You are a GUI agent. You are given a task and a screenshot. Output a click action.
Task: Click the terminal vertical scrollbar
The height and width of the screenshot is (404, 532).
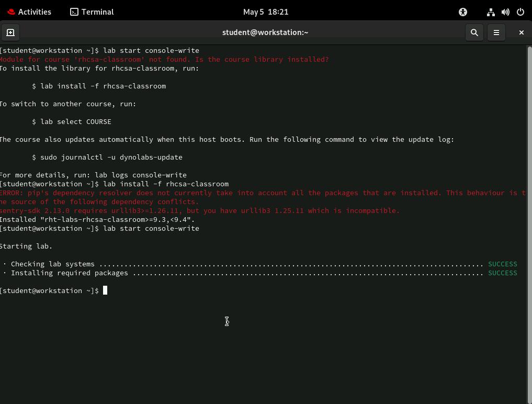coord(529,224)
